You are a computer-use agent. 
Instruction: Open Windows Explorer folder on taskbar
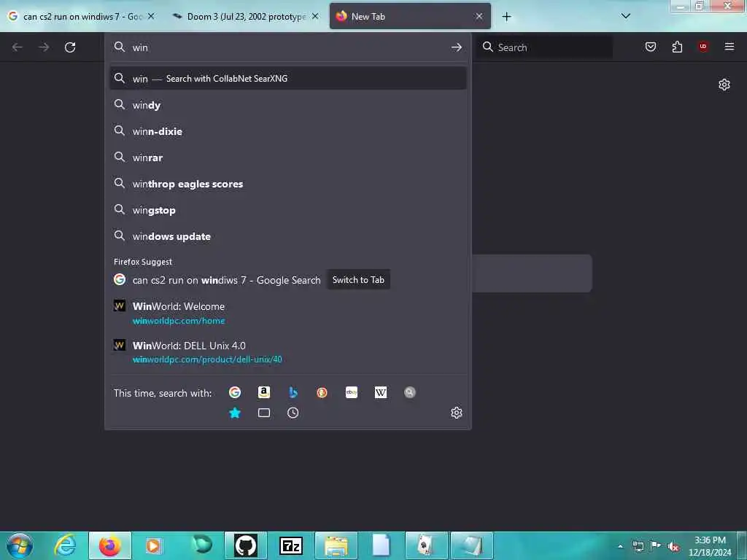pyautogui.click(x=336, y=545)
